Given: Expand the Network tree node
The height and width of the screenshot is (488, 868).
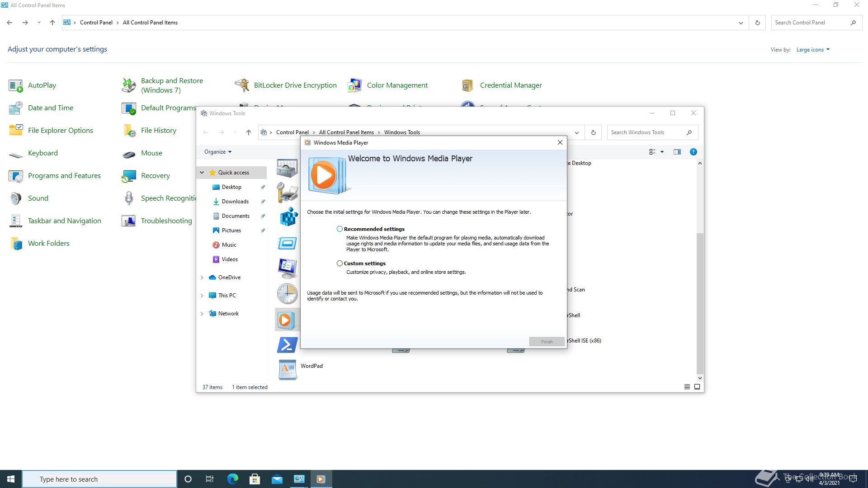Looking at the screenshot, I should pos(202,314).
